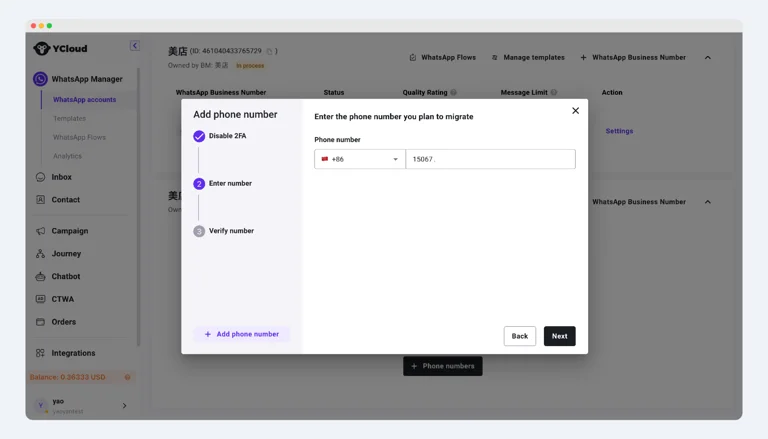Click the Orders icon
The width and height of the screenshot is (768, 439).
40,322
